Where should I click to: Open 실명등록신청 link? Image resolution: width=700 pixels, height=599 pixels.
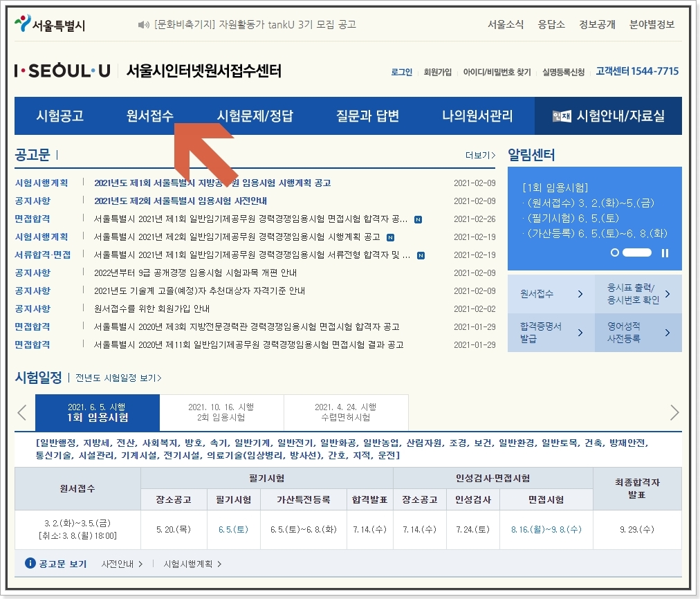coord(564,72)
